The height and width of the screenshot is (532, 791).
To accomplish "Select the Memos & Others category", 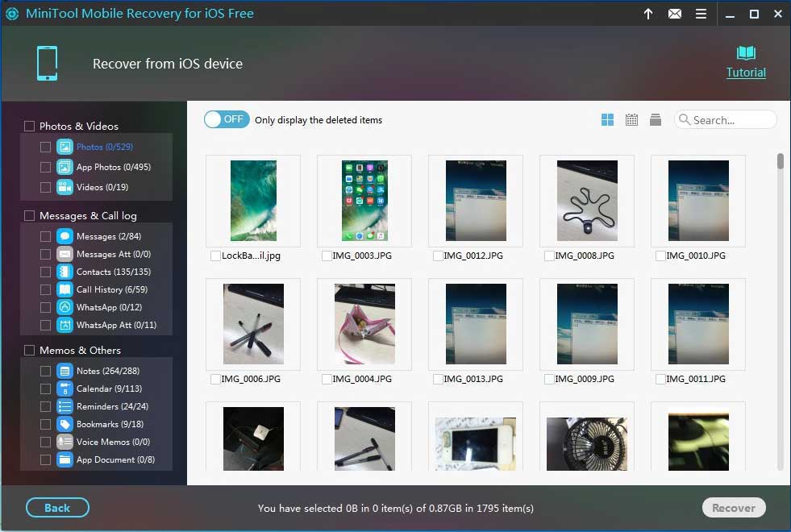I will click(x=29, y=350).
